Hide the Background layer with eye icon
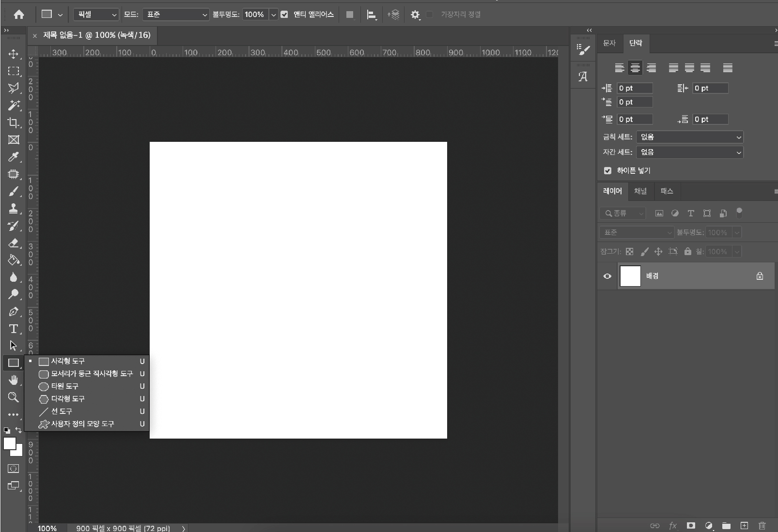 (607, 276)
